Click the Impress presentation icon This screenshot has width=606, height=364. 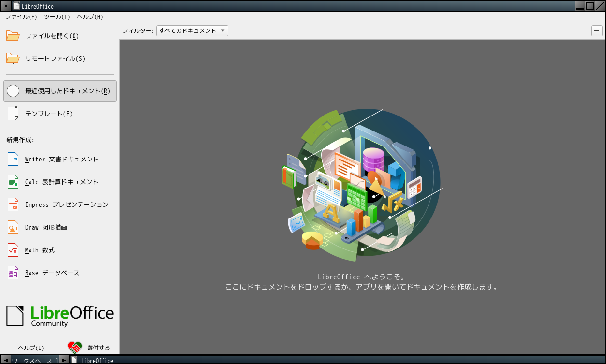(13, 204)
